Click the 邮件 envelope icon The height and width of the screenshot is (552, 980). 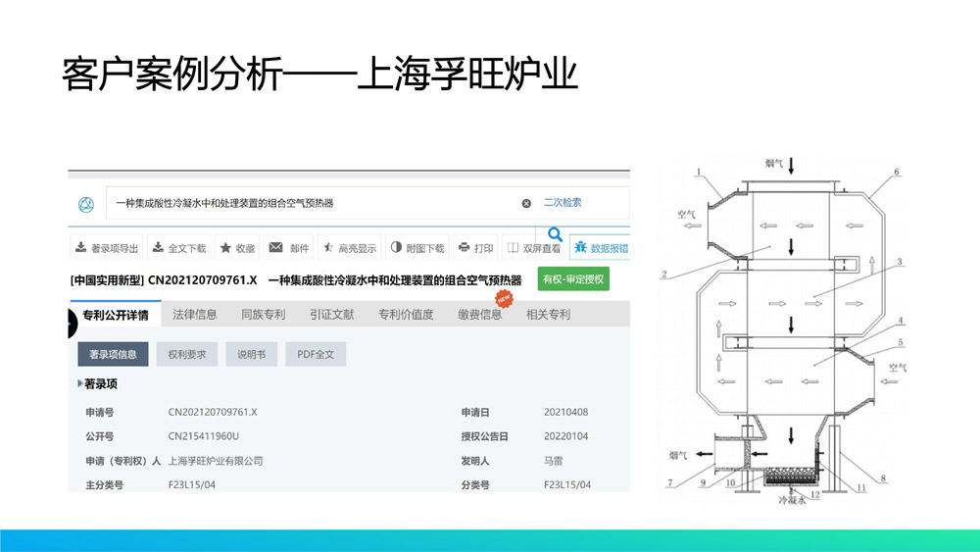pos(276,248)
